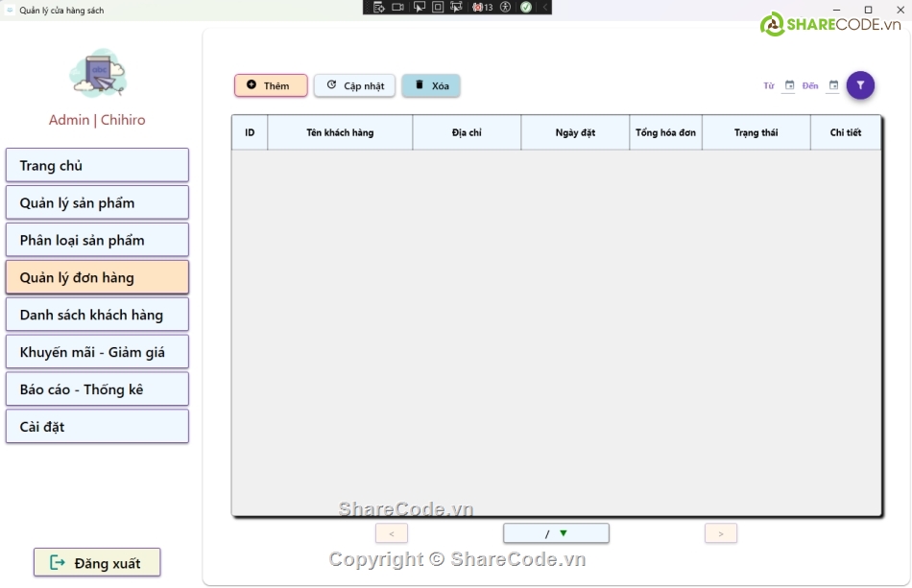This screenshot has width=912, height=588.
Task: Select Quản lý sản phẩm menu item
Action: pyautogui.click(x=97, y=202)
